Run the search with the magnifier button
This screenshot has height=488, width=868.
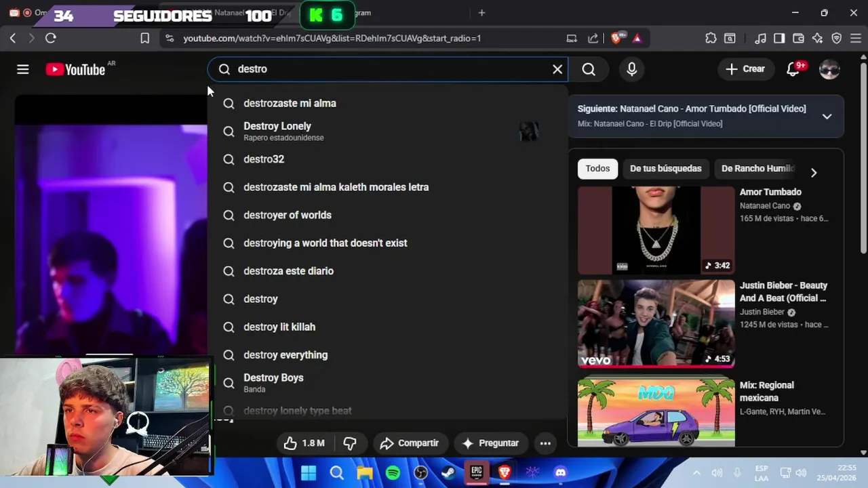[589, 69]
